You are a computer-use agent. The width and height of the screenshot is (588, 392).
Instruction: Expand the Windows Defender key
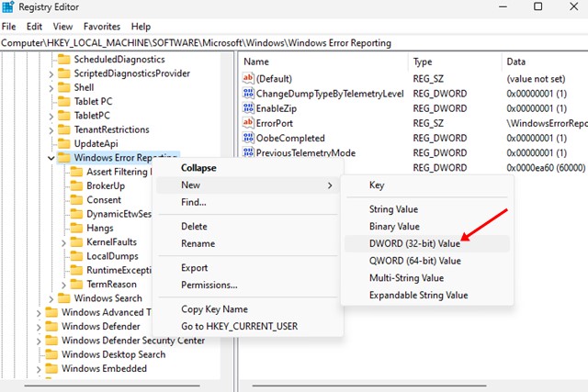point(38,326)
